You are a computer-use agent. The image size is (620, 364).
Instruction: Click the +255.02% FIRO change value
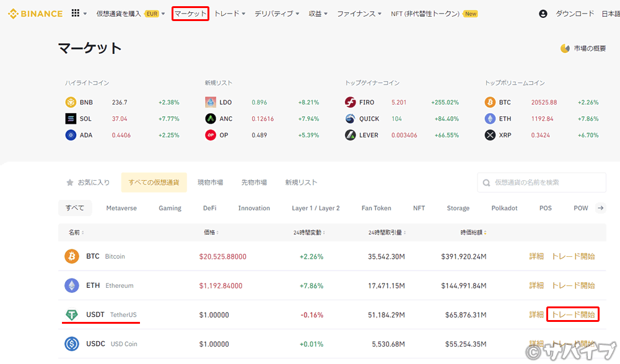click(445, 102)
